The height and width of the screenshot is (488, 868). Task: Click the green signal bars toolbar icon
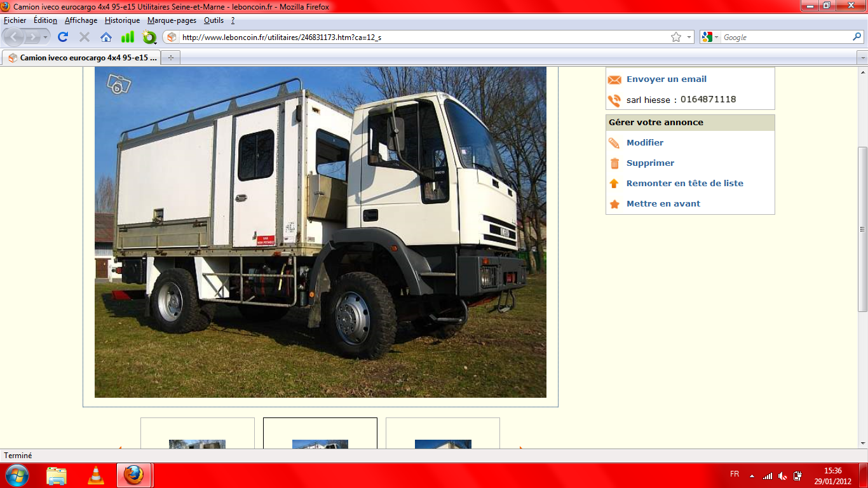(x=128, y=37)
